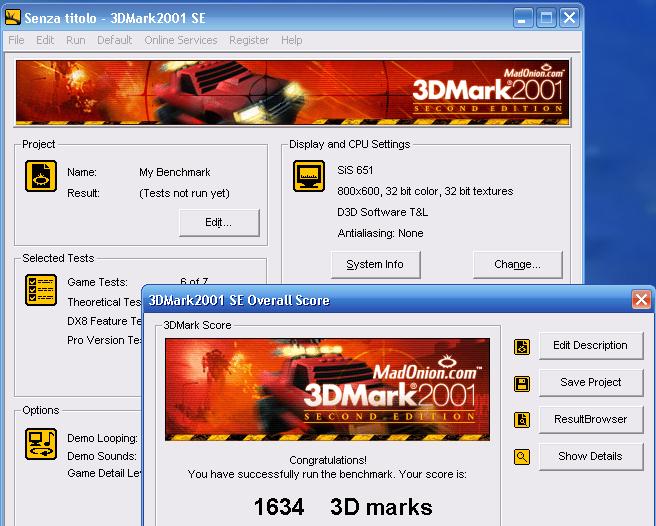Click the score dialog 3DMark2001 banner image
Image resolution: width=656 pixels, height=526 pixels.
[327, 390]
